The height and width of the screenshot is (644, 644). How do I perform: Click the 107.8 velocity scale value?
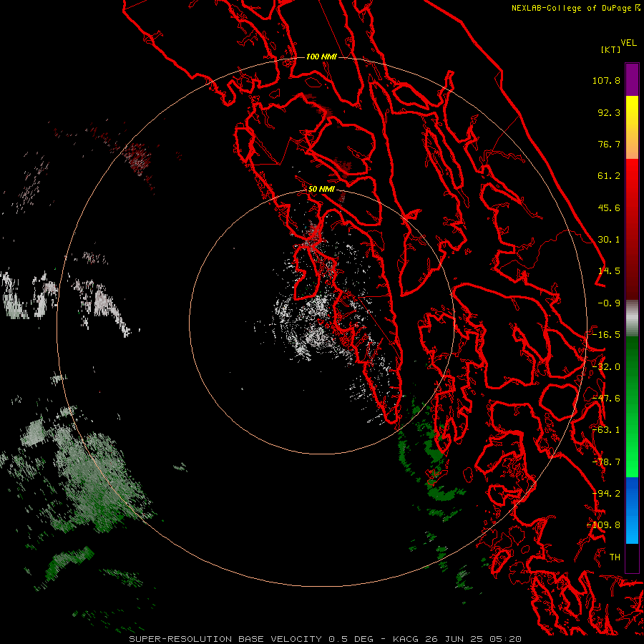pos(606,80)
